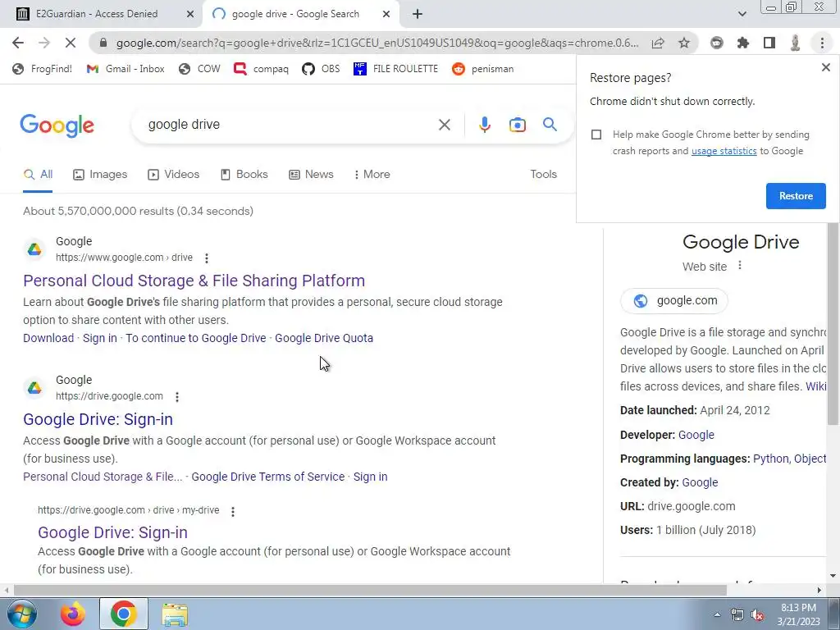
Task: Switch to the E2Guardian - Access Denied tab
Action: pyautogui.click(x=97, y=14)
